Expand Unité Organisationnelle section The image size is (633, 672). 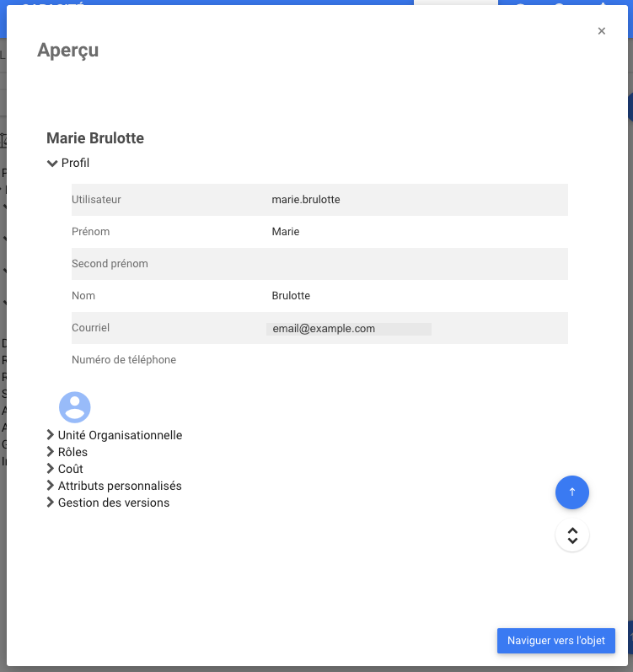click(x=115, y=435)
